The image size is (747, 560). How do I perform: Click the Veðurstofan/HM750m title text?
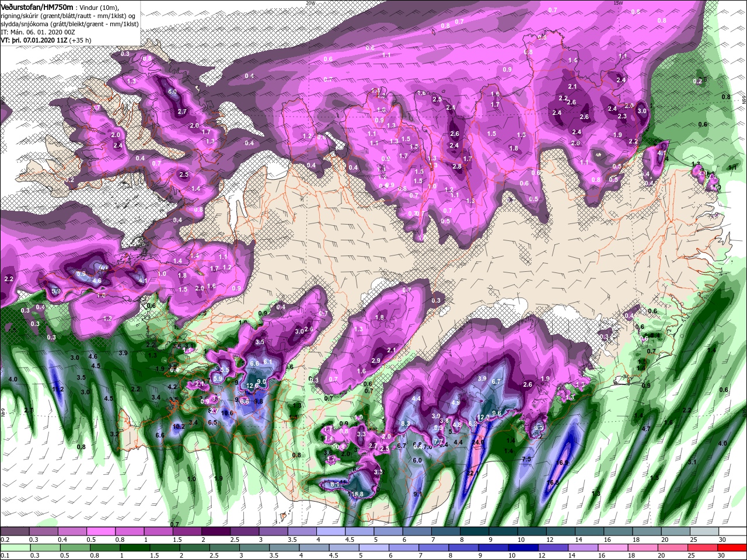37,6
